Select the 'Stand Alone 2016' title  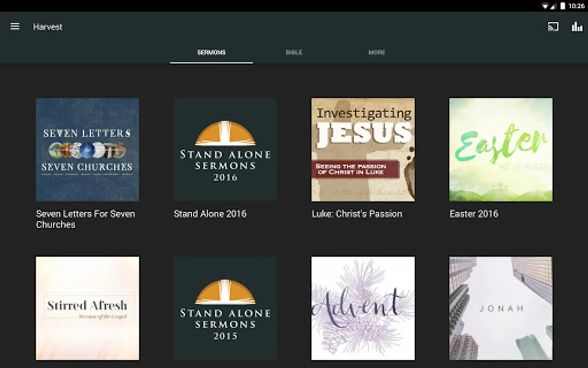210,214
